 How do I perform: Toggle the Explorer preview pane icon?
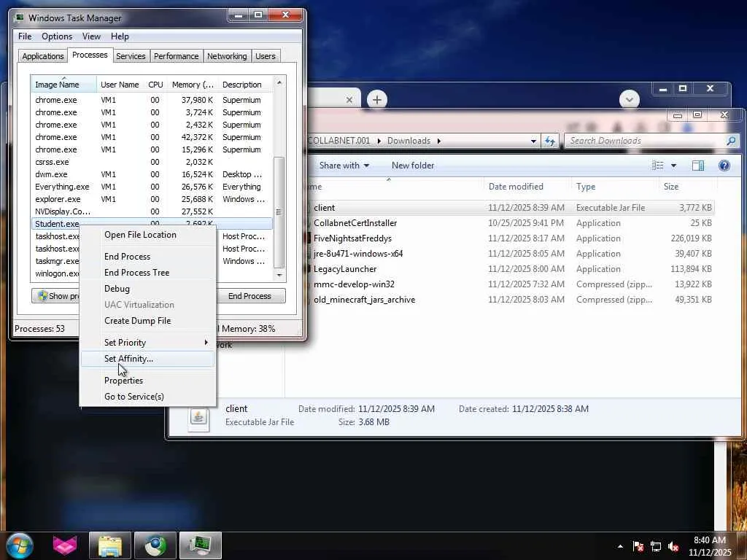coord(698,166)
